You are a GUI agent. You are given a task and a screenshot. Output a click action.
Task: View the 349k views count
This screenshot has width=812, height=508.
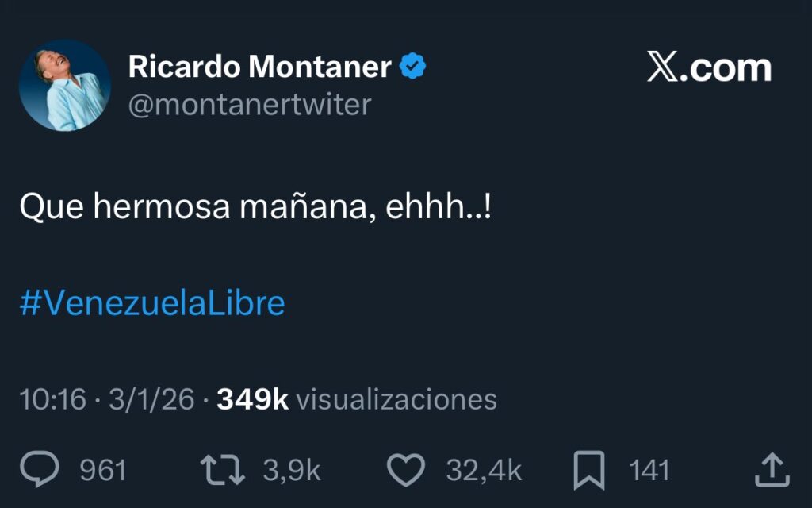tap(252, 399)
